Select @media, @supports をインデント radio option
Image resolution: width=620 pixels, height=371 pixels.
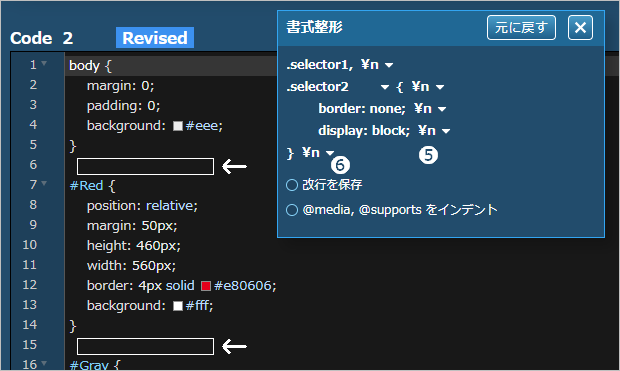(292, 210)
